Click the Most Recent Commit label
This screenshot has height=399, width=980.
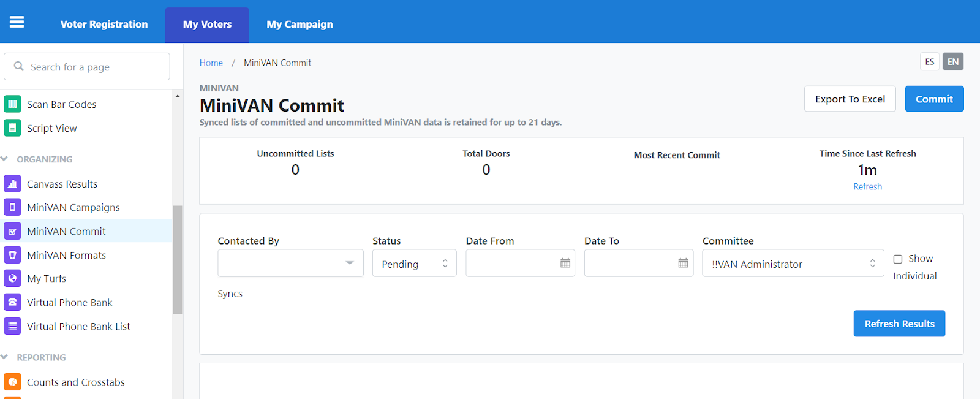pos(677,155)
